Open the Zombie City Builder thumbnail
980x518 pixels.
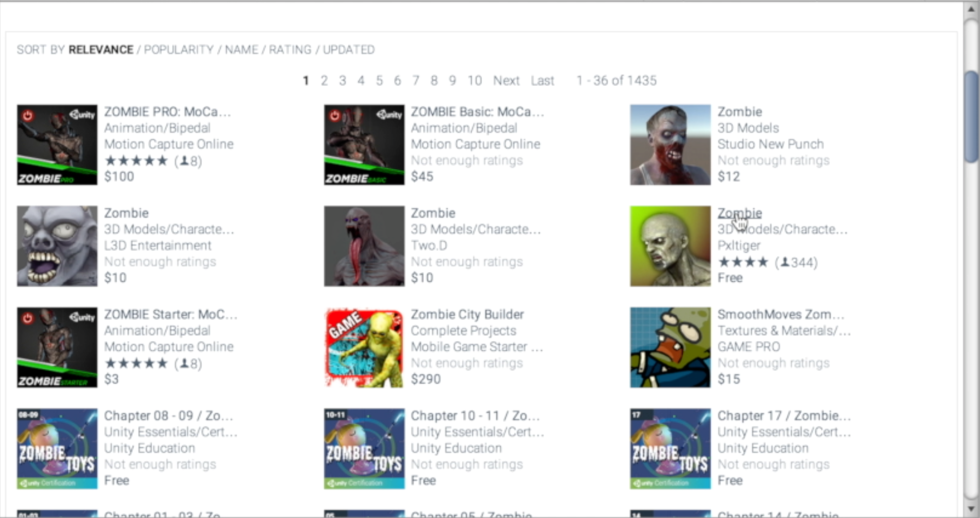[x=364, y=347]
